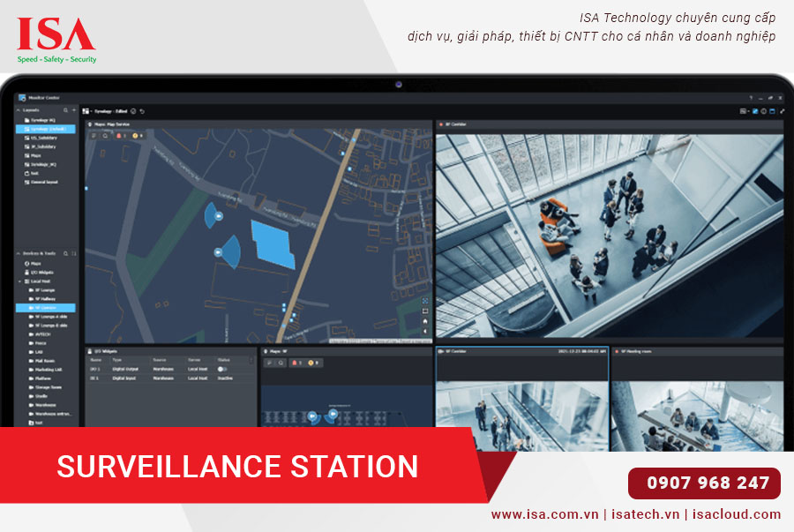Open the map item list icon in Map Service toolbar
The image size is (794, 532).
94,136
